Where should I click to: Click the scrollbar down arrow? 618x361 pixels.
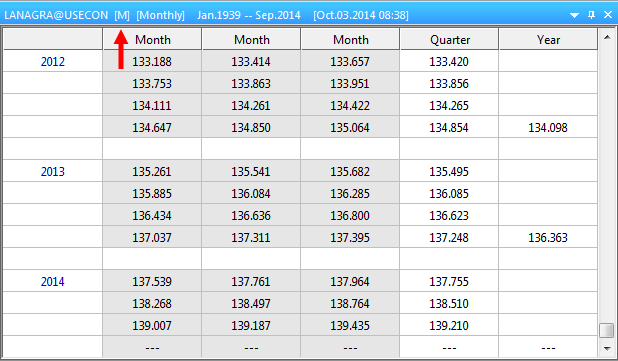[607, 348]
